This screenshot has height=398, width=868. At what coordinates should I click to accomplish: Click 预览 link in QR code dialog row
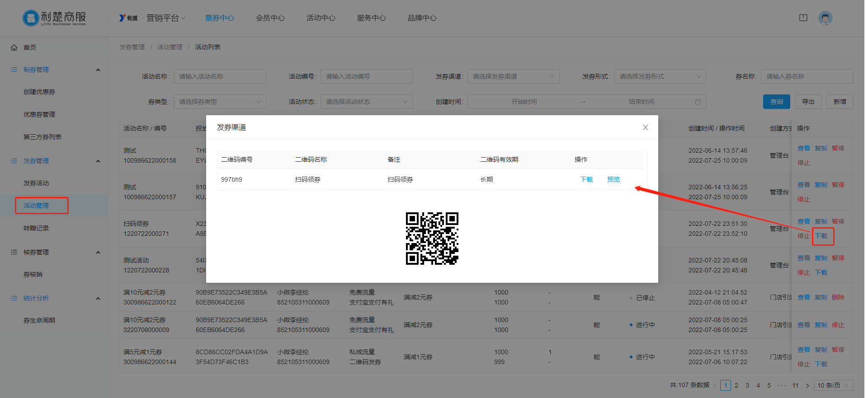[613, 179]
